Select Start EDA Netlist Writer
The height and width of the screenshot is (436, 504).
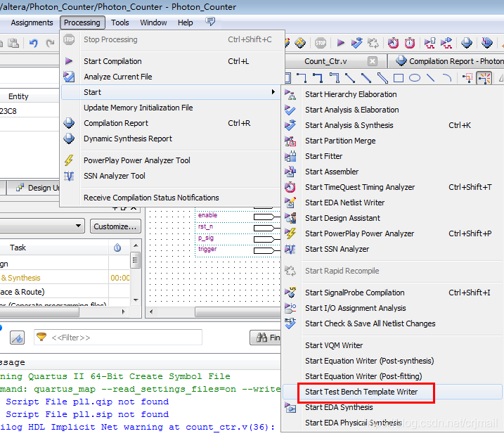pyautogui.click(x=392, y=203)
